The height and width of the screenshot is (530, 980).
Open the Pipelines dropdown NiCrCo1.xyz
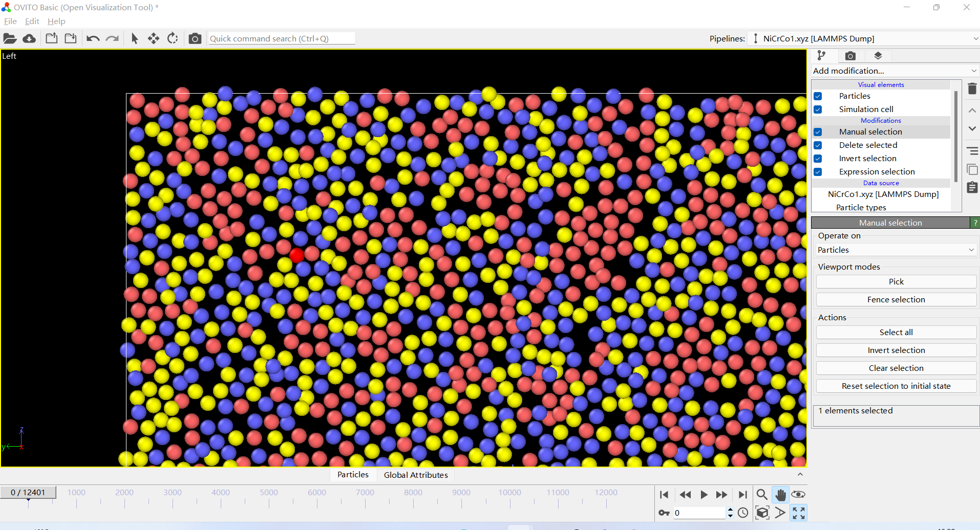point(864,38)
